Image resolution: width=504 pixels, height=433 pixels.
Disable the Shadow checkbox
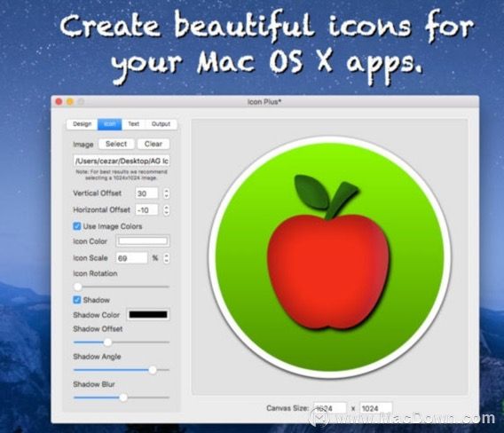(77, 300)
